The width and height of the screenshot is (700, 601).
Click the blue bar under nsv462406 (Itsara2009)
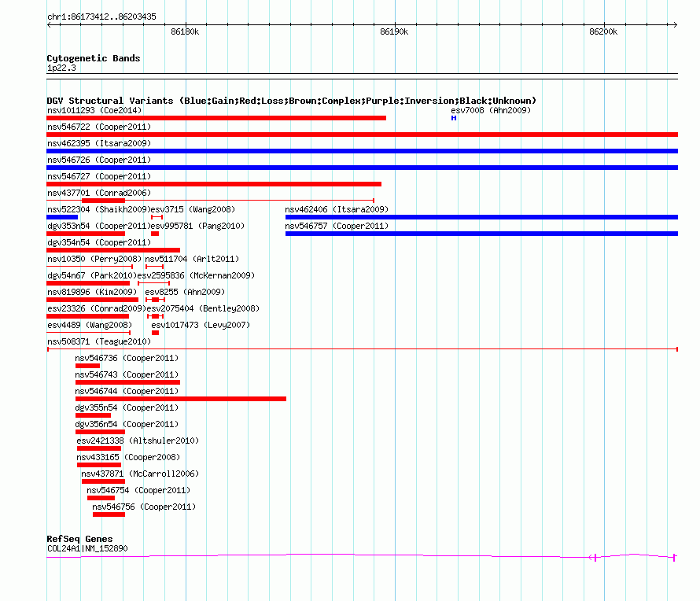tap(481, 217)
